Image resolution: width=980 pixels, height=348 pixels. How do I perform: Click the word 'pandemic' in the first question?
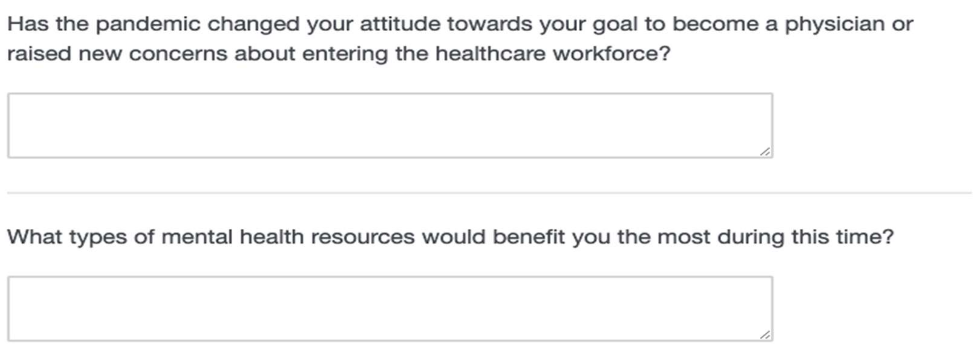pyautogui.click(x=148, y=24)
